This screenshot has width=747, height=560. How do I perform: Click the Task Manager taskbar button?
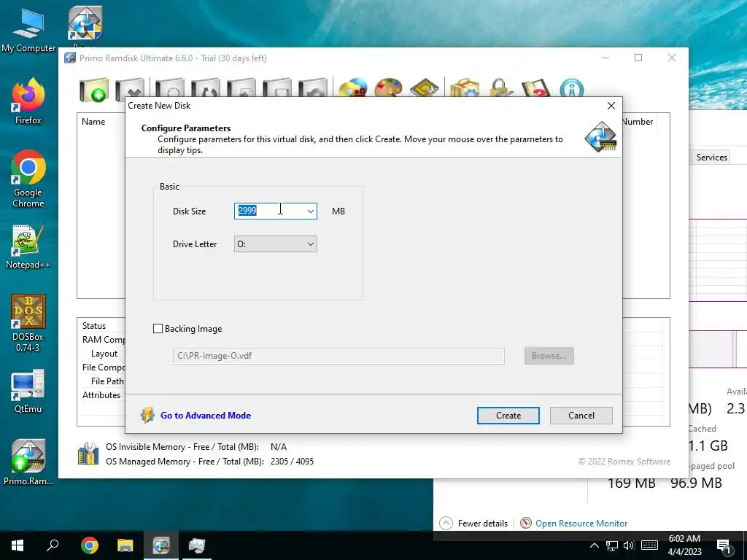(197, 545)
